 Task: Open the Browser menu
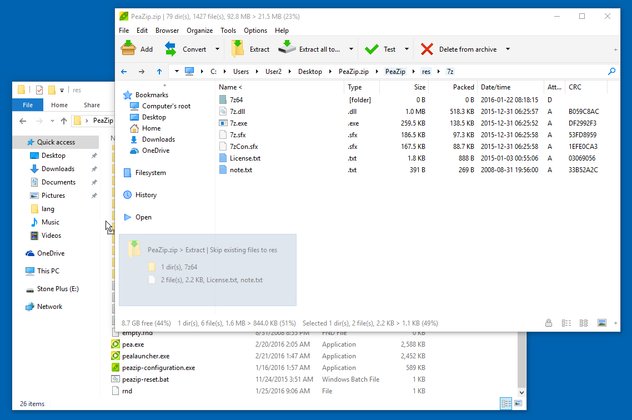tap(167, 30)
